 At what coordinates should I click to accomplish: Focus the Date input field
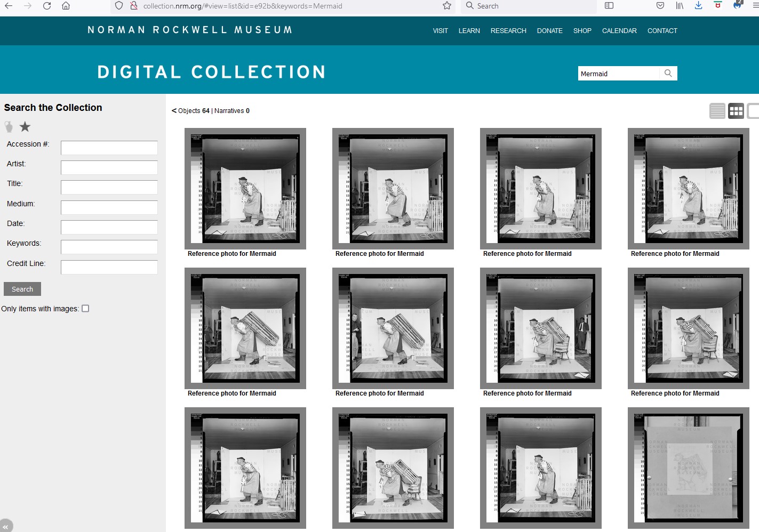pos(109,227)
